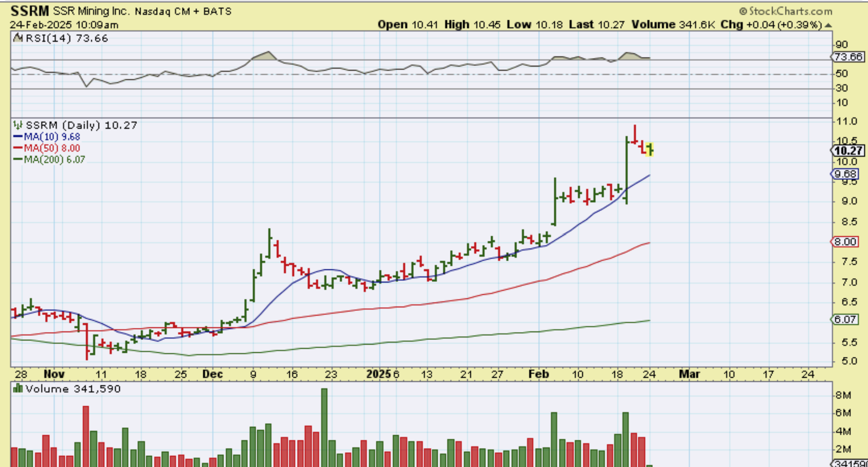This screenshot has height=467, width=868.
Task: Select the Feb month label on date axis
Action: coord(539,374)
